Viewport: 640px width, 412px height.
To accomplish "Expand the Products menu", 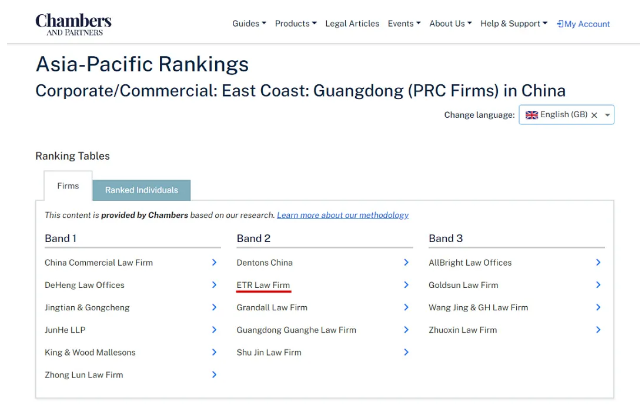I will pyautogui.click(x=295, y=24).
